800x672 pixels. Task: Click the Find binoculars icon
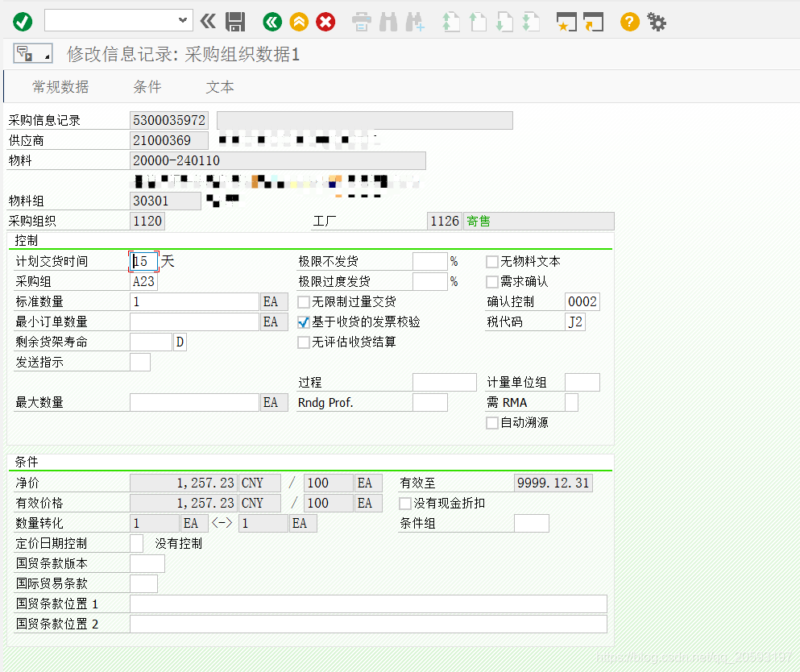[x=388, y=22]
